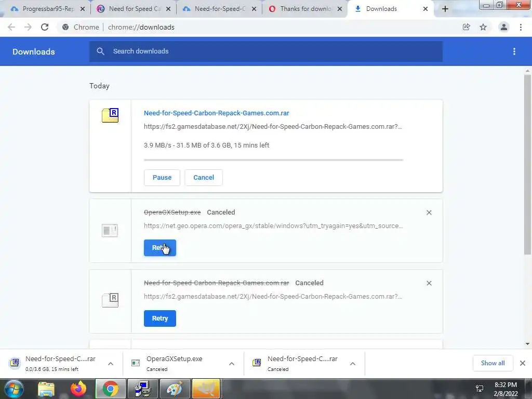
Task: Cancel the Need-for-Speed download in progress
Action: [204, 178]
